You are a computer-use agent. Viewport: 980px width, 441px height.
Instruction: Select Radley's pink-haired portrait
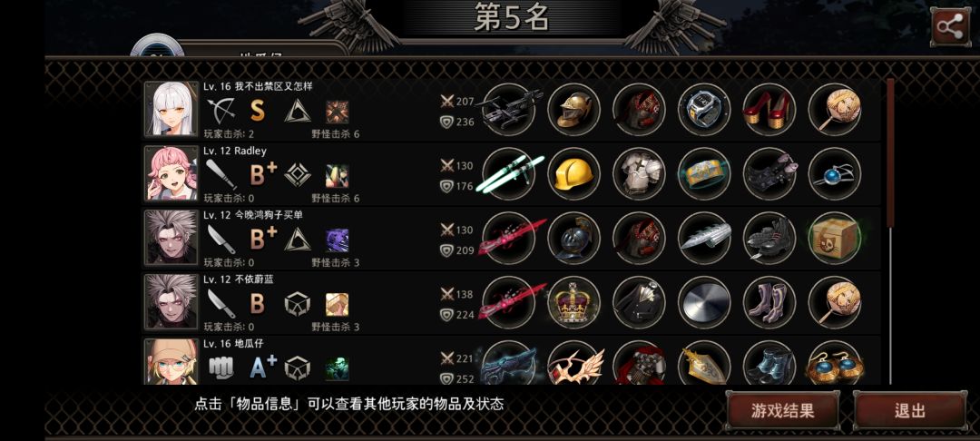pyautogui.click(x=171, y=173)
